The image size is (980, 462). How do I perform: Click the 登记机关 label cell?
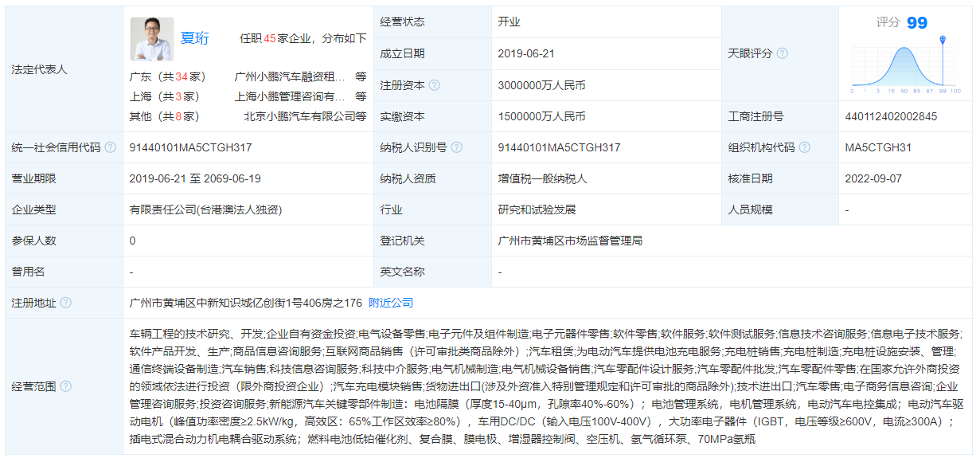pyautogui.click(x=432, y=241)
